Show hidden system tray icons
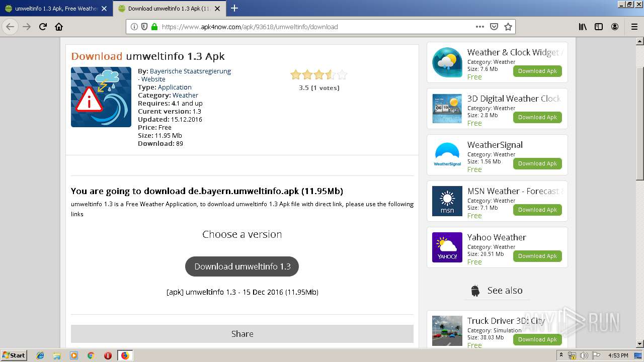This screenshot has height=362, width=644. (x=561, y=355)
